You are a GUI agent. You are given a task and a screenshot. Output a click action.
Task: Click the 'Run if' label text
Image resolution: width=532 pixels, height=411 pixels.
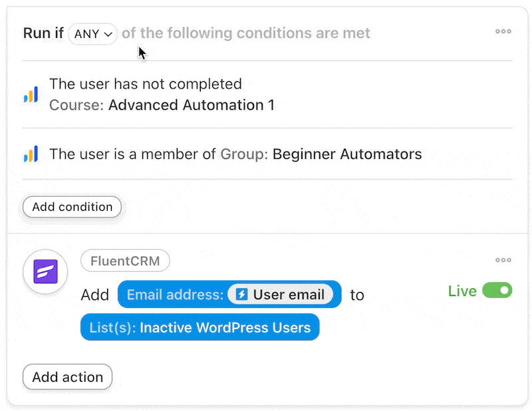pyautogui.click(x=43, y=33)
